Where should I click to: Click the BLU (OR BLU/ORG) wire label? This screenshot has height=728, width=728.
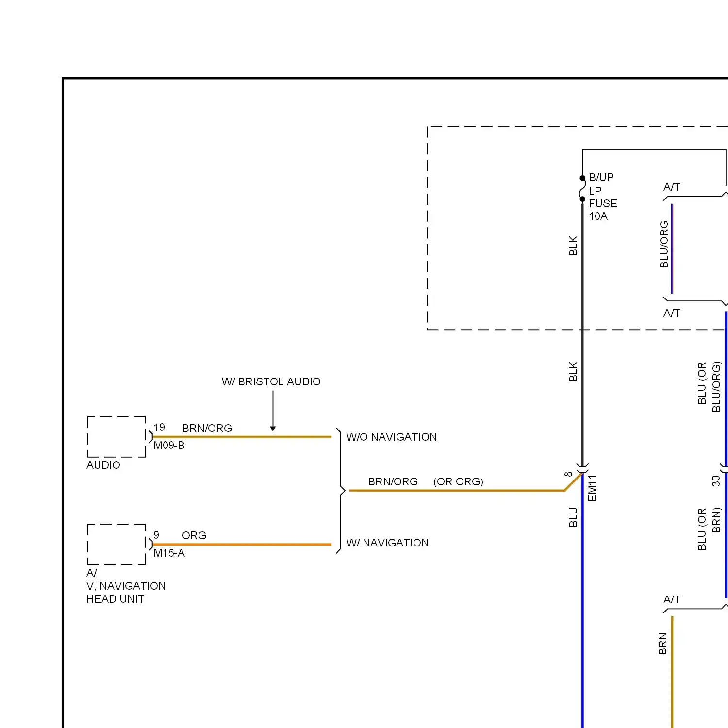point(709,386)
